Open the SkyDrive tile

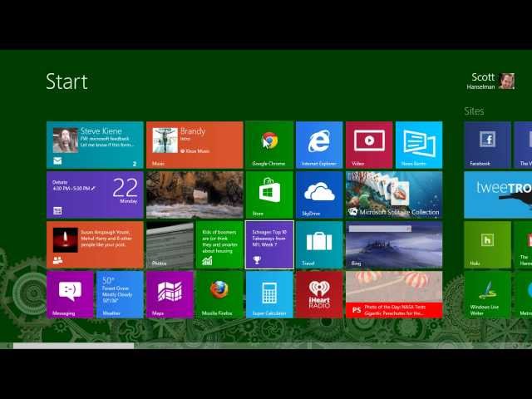point(319,195)
